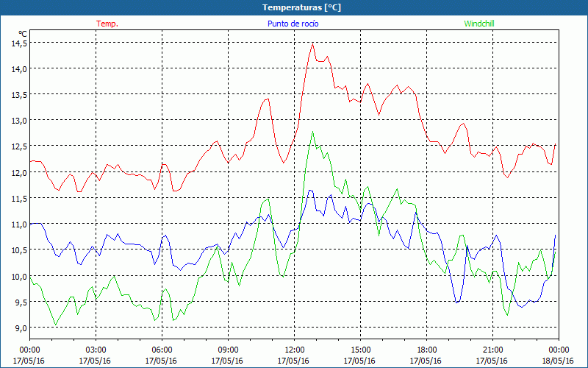
Task: Click the 18:00 time axis label
Action: [x=427, y=350]
